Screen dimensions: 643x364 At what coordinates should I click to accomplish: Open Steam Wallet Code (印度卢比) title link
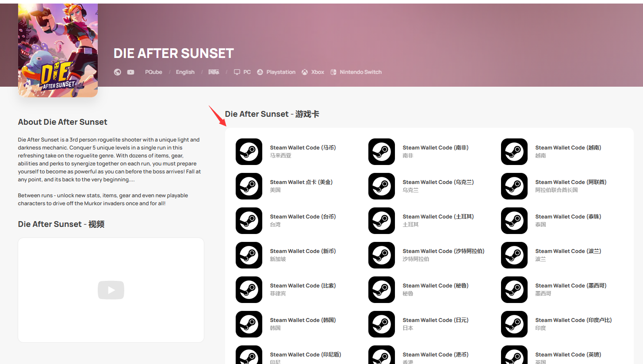click(x=574, y=320)
